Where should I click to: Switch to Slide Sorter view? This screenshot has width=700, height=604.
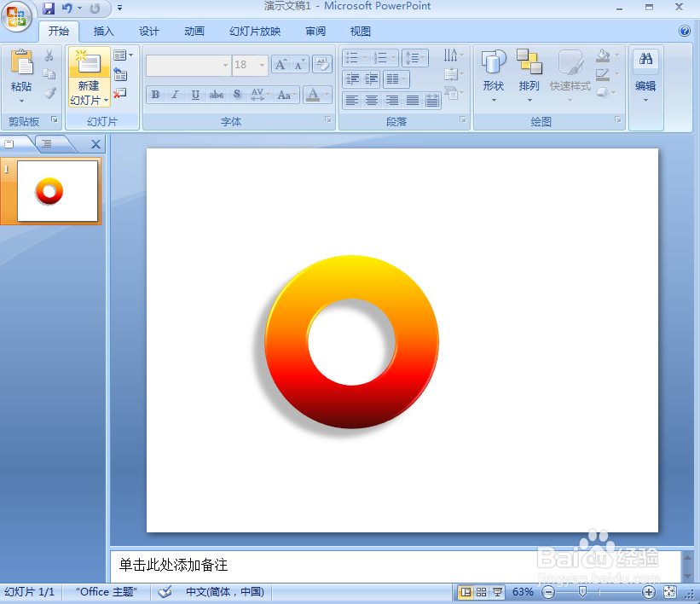pyautogui.click(x=481, y=592)
